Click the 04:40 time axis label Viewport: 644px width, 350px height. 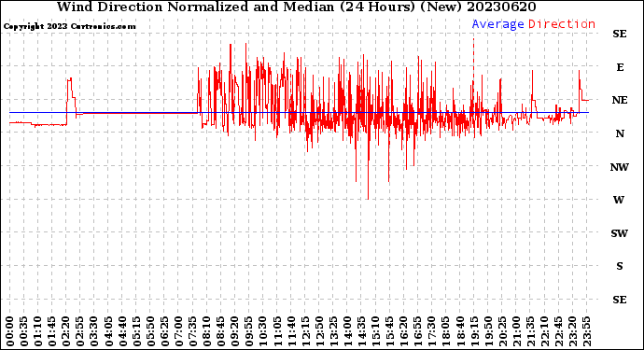pos(122,331)
